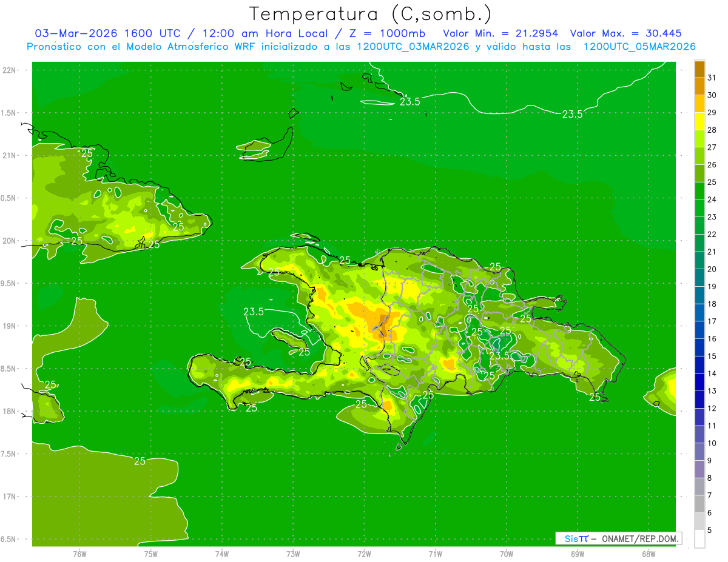Viewport: 728px width, 562px height.
Task: Click the dark blue legend swatch between 13 and 14
Action: 699,382
